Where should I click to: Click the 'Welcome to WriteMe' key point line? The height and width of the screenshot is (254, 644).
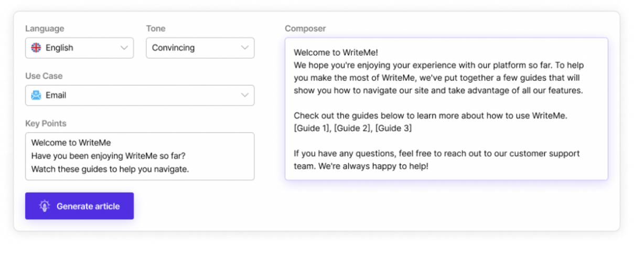[x=71, y=143]
